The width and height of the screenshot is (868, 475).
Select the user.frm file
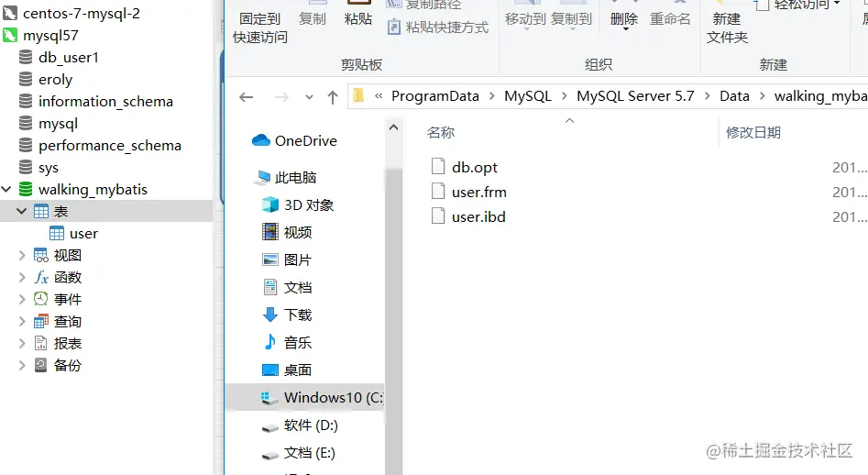click(x=478, y=192)
